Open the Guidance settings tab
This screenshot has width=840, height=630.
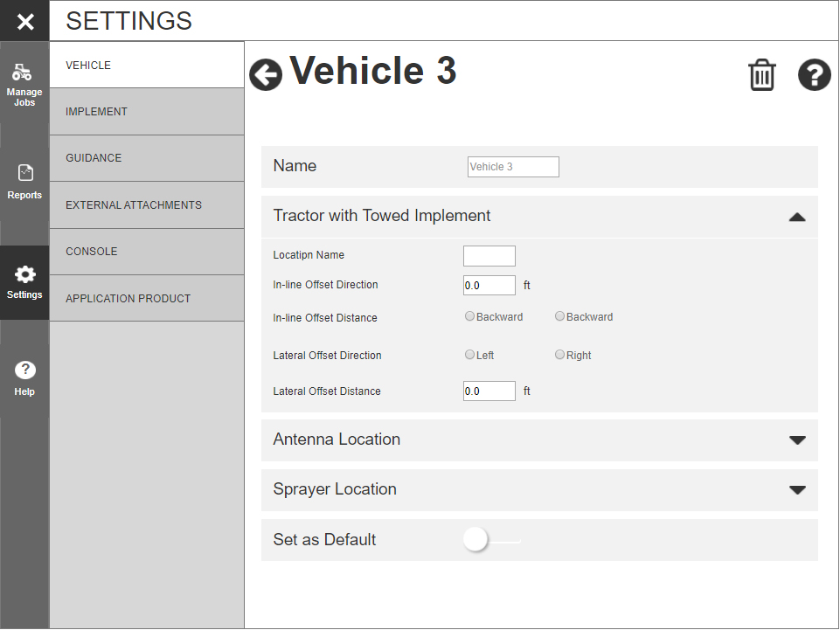pos(146,158)
